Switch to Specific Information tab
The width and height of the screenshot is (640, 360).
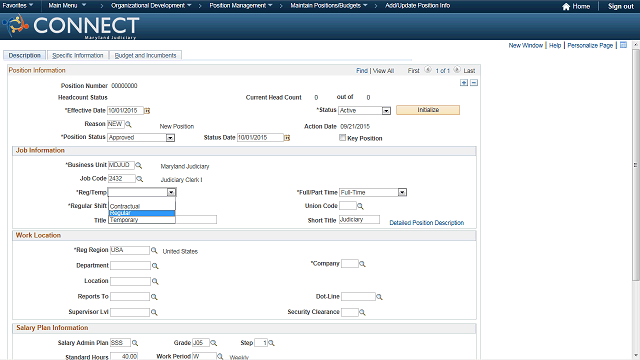point(78,56)
